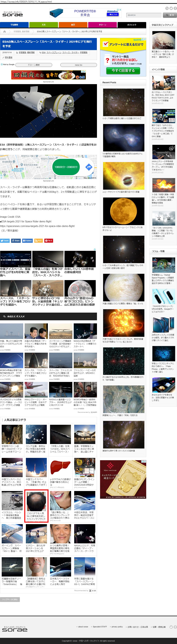Click the トップページに戻る button
The height and width of the screenshot is (644, 177).
click(x=10, y=599)
